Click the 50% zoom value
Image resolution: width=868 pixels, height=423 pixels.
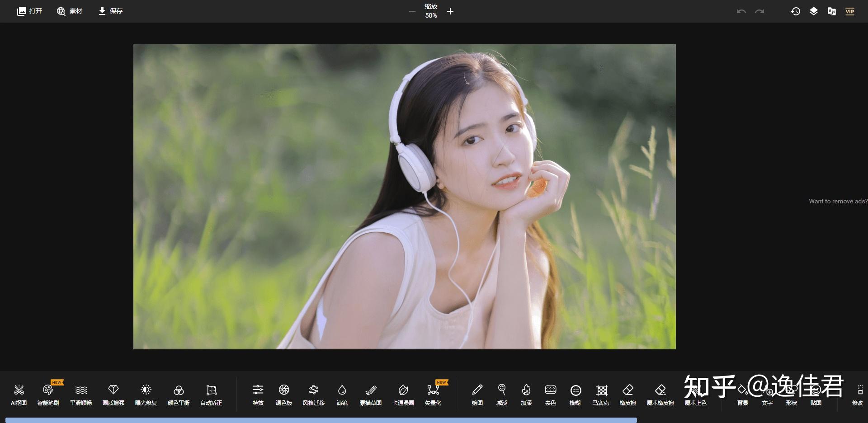pyautogui.click(x=431, y=15)
